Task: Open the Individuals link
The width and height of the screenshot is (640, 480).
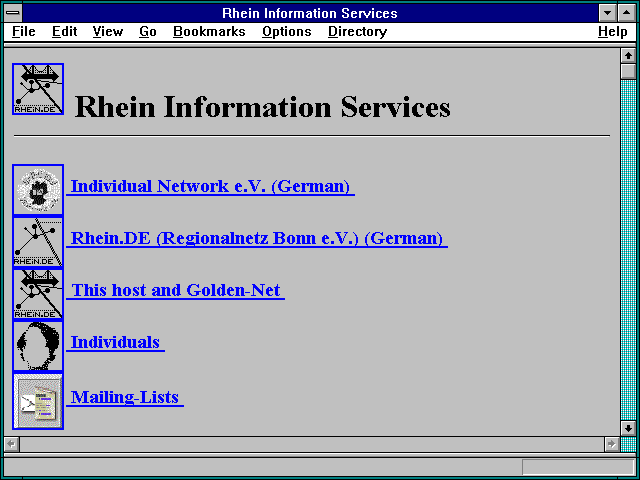Action: [116, 342]
